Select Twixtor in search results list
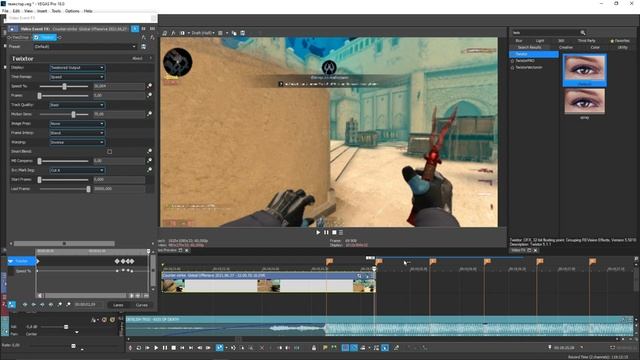The height and width of the screenshot is (360, 640). [x=534, y=54]
